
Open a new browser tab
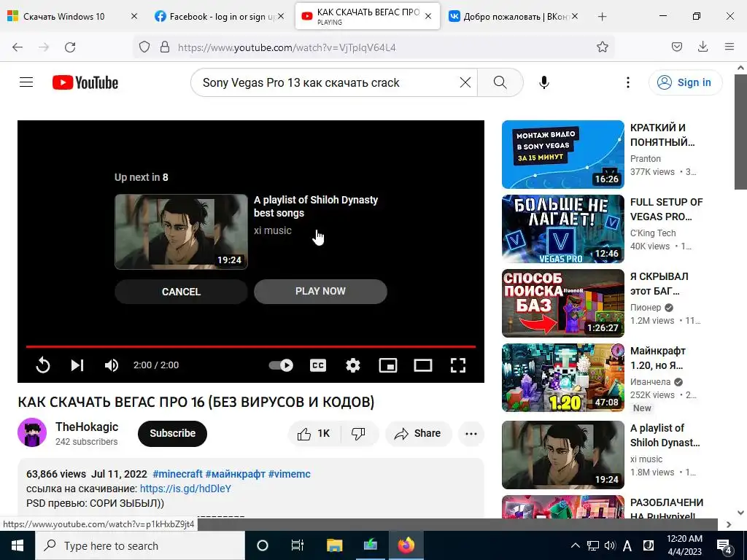[x=602, y=16]
